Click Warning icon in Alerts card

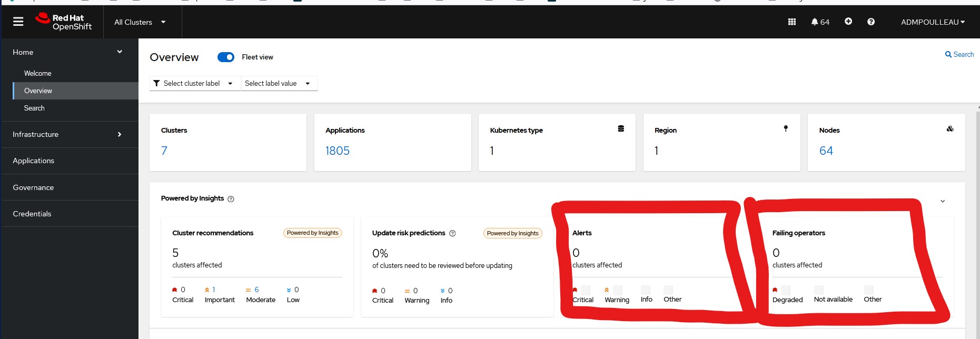[607, 290]
